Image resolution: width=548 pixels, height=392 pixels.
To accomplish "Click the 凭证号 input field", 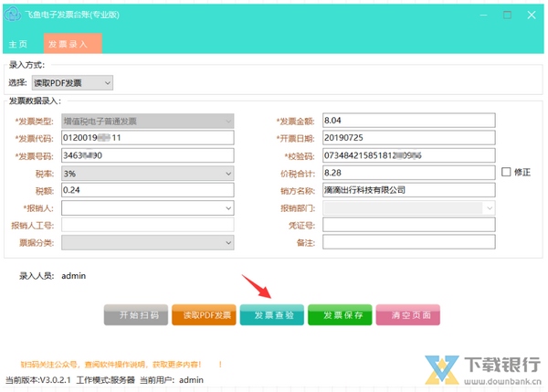I will tap(408, 225).
